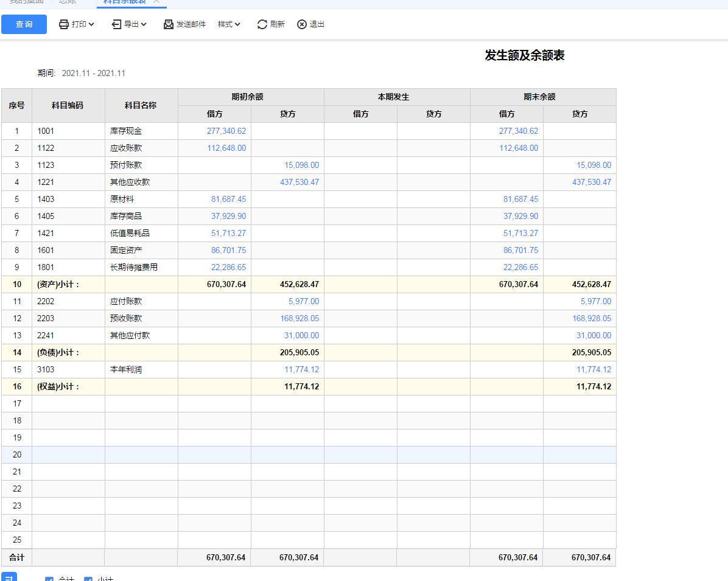Select the (负债)小计 subtotal row label
This screenshot has height=581, width=728.
(x=58, y=353)
